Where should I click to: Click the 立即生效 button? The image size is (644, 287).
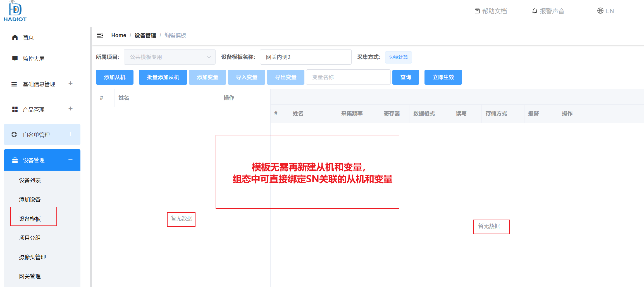(443, 77)
